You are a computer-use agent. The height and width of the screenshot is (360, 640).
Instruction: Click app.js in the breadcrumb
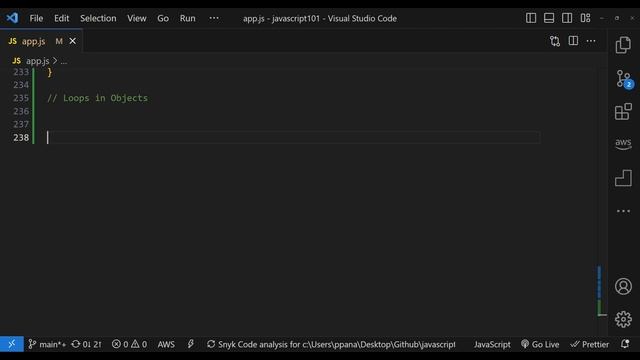point(37,61)
